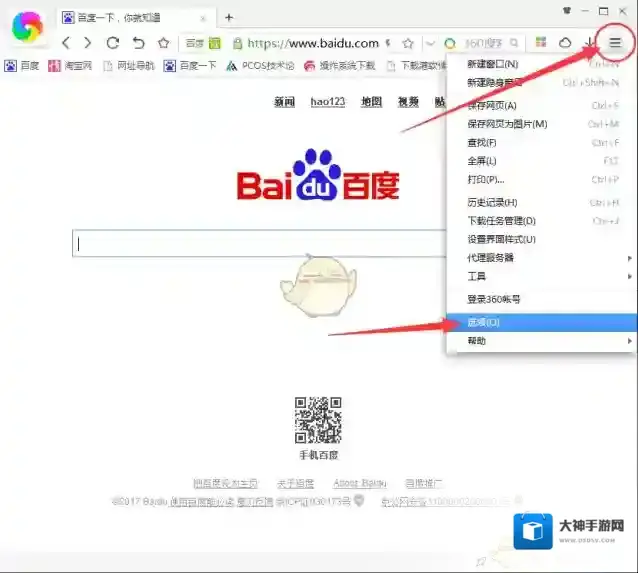The height and width of the screenshot is (573, 638).
Task: Choose 新建窗口(N) from the menu
Action: tap(542, 64)
